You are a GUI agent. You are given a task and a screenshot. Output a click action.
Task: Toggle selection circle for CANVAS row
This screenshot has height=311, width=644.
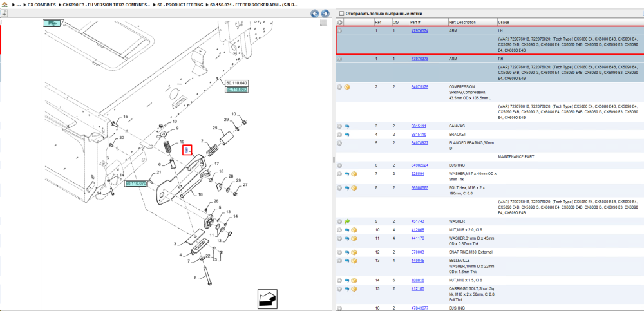tap(339, 126)
